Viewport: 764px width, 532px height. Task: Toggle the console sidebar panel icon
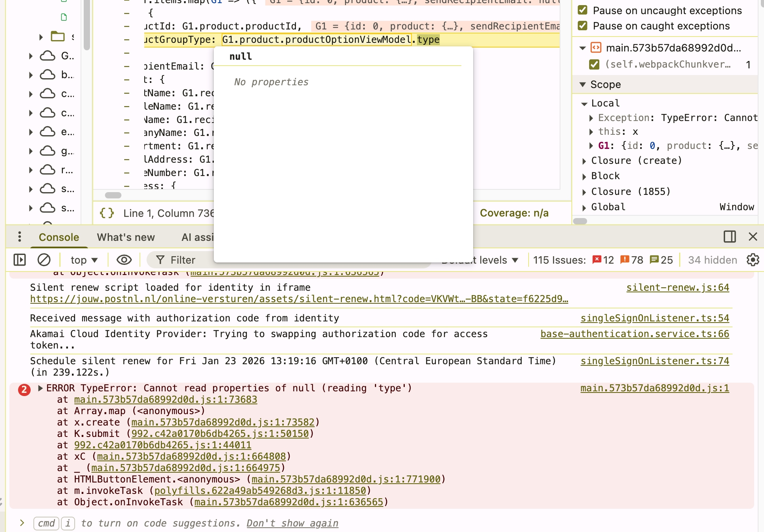(20, 260)
